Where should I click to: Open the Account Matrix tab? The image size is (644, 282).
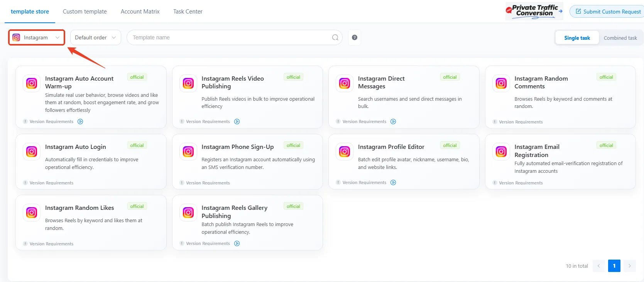pyautogui.click(x=140, y=12)
